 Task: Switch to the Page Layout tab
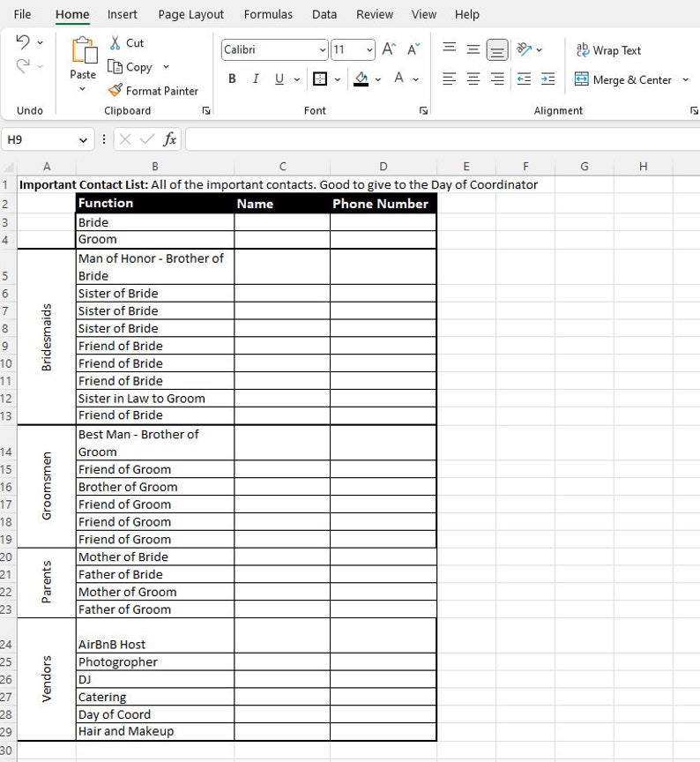click(191, 15)
